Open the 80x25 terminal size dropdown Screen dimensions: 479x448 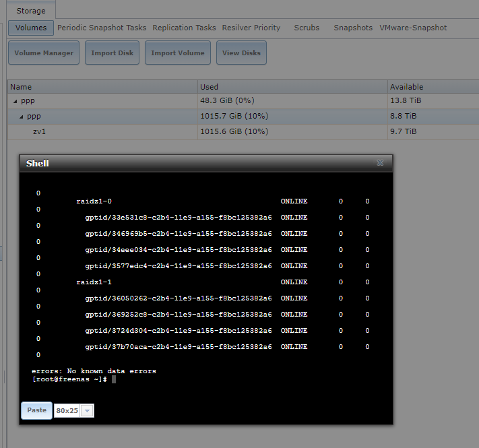(88, 411)
